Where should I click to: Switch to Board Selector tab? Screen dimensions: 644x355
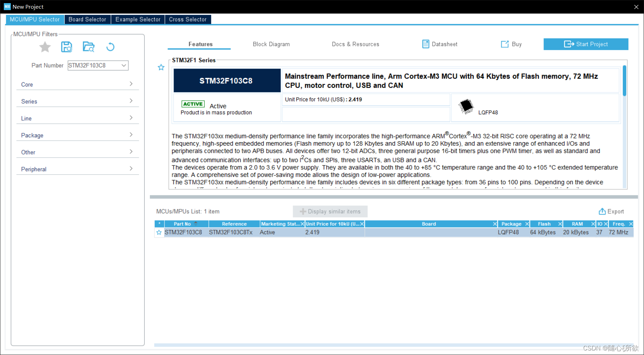click(87, 19)
